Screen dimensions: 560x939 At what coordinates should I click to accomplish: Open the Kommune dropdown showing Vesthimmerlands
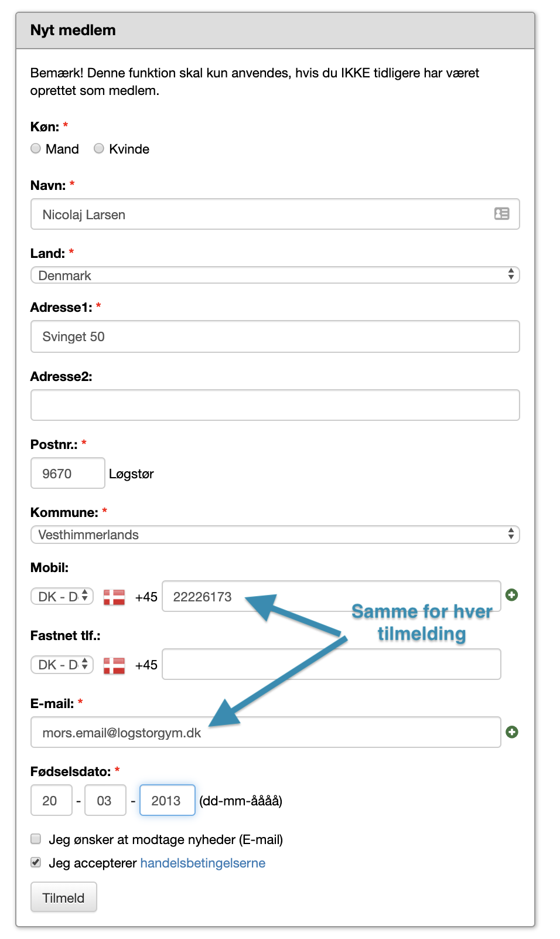point(275,535)
